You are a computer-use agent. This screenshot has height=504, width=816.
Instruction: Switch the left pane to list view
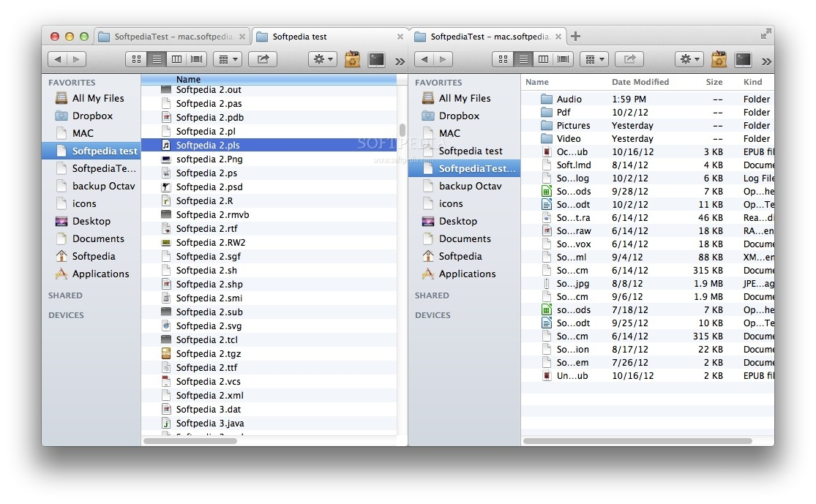click(157, 59)
